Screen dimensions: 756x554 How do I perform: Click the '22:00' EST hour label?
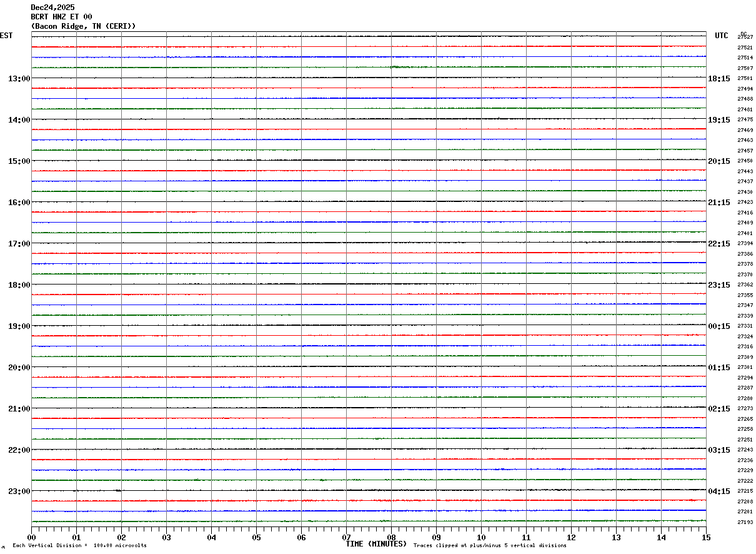coord(19,450)
